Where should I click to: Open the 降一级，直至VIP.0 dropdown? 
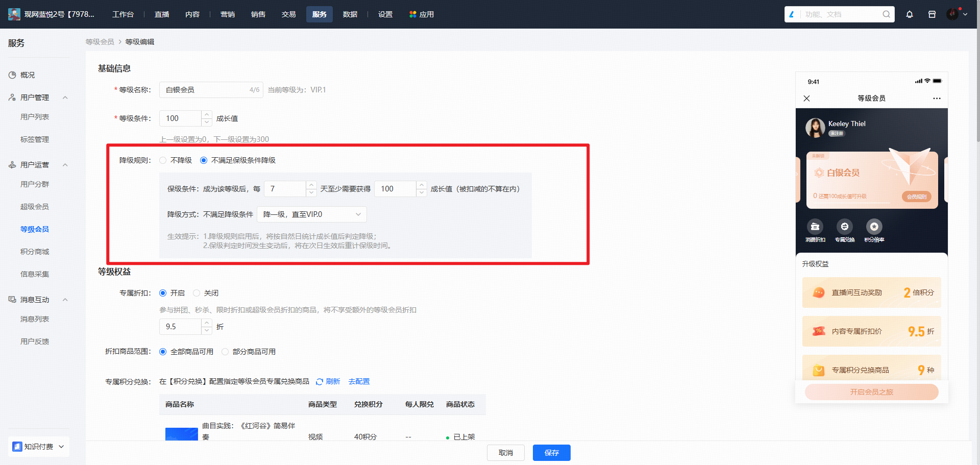pyautogui.click(x=312, y=214)
